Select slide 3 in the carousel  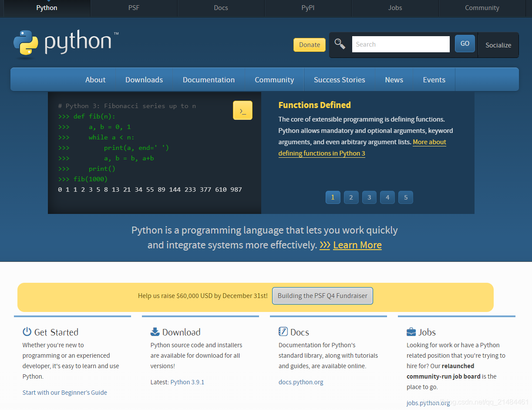coord(369,197)
